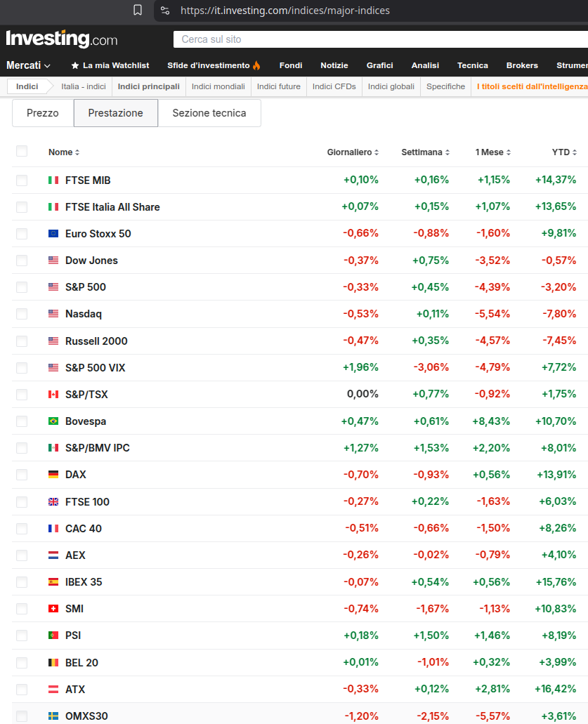Click the Brazil flag beside Bovespa

click(53, 421)
